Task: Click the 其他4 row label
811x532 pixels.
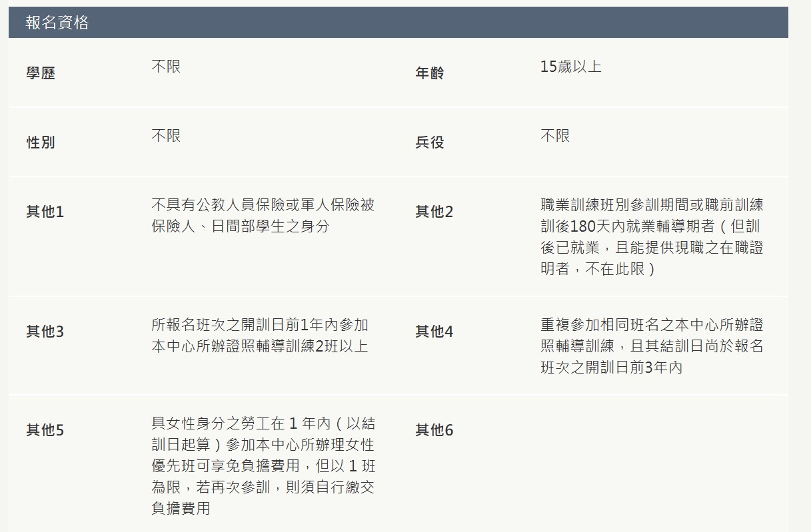Action: pos(434,331)
